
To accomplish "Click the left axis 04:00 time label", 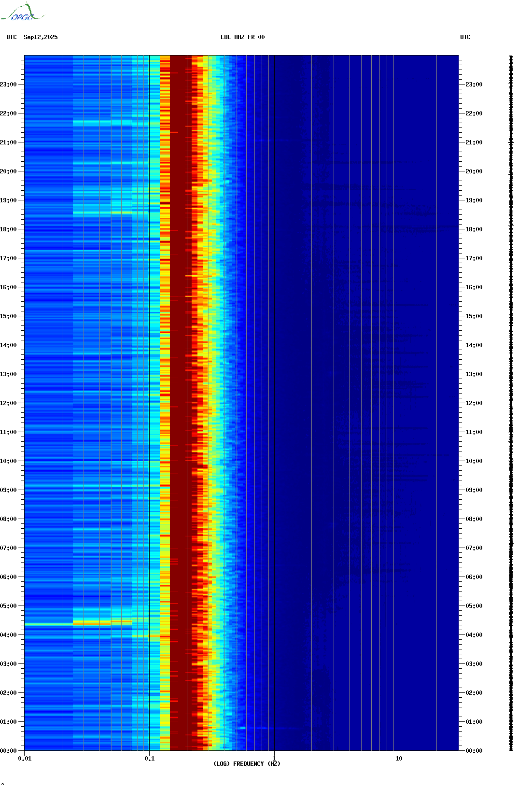I will pyautogui.click(x=8, y=635).
